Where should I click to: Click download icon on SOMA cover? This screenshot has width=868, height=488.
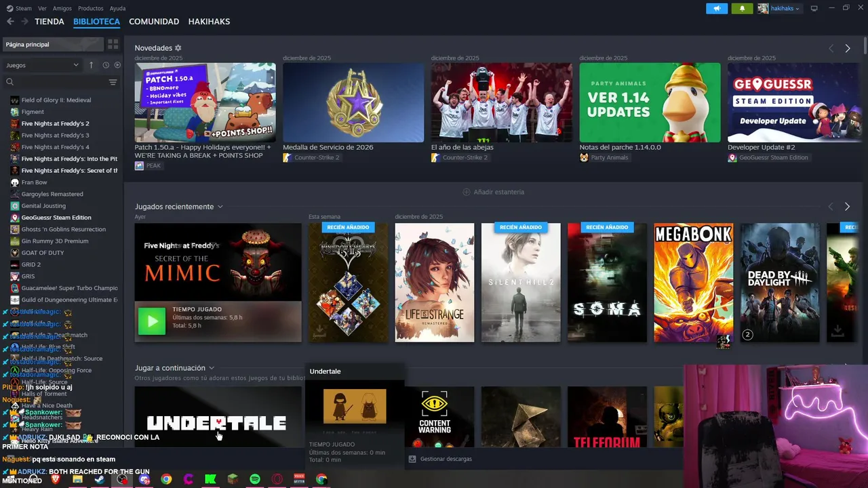tap(578, 331)
